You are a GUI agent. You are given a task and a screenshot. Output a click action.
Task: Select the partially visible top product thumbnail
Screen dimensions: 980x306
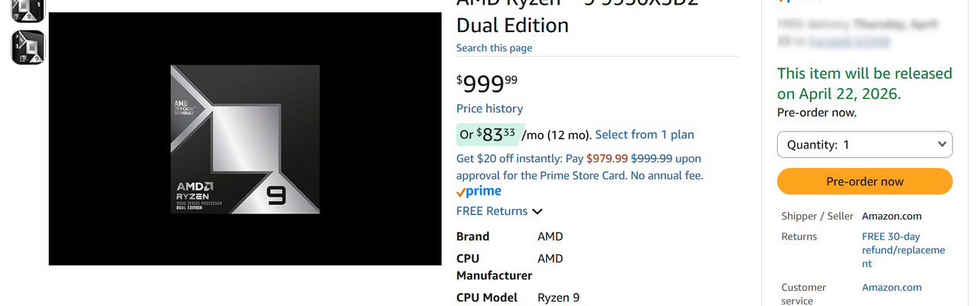(x=28, y=9)
